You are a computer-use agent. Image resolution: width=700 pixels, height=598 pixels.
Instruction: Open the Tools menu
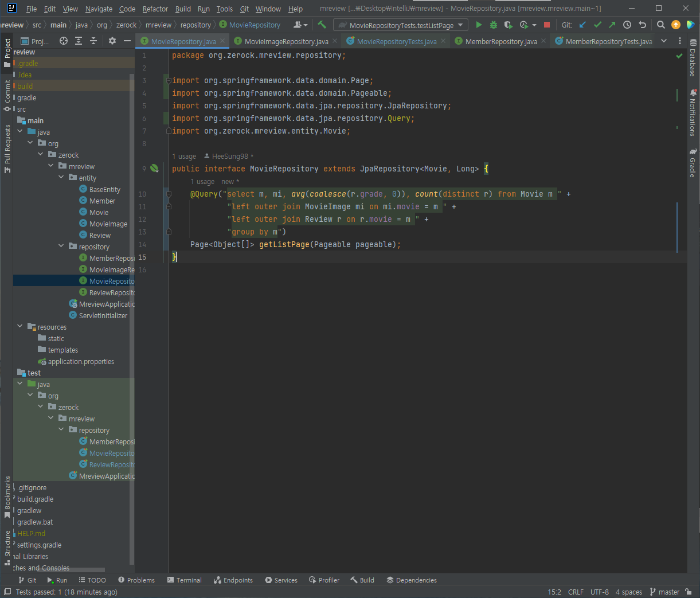click(225, 9)
